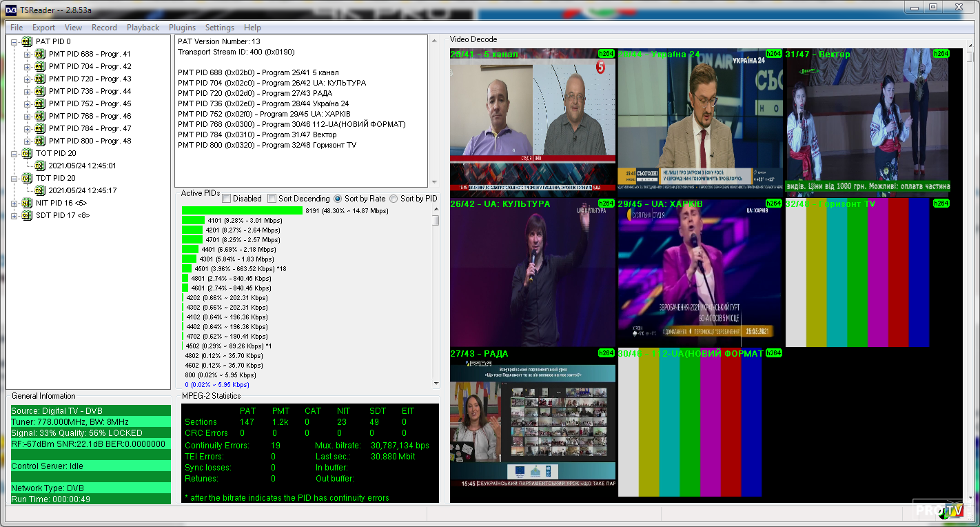Screen dimensions: 980x527
Task: Select the PMT PID 800 - Progr. 48 entry
Action: coord(90,141)
